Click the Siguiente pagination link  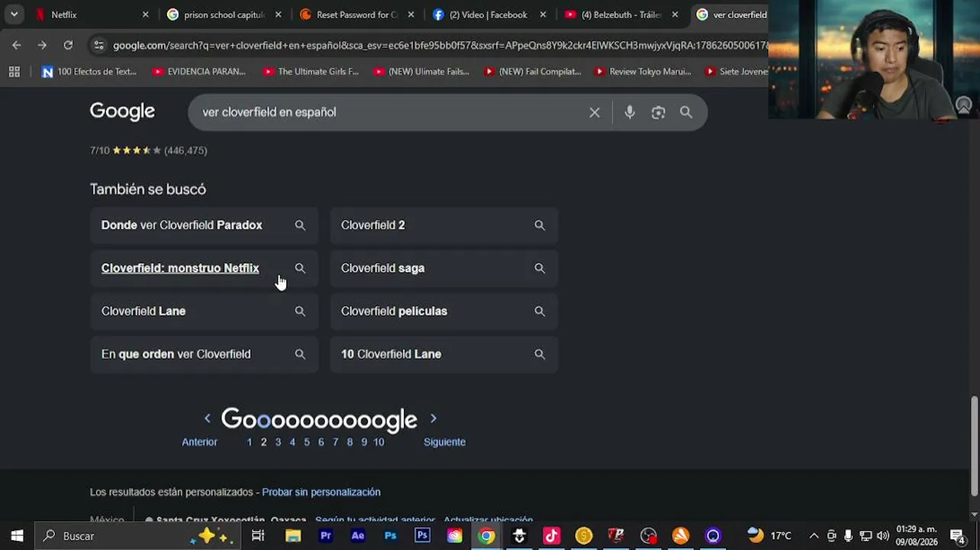pos(444,442)
